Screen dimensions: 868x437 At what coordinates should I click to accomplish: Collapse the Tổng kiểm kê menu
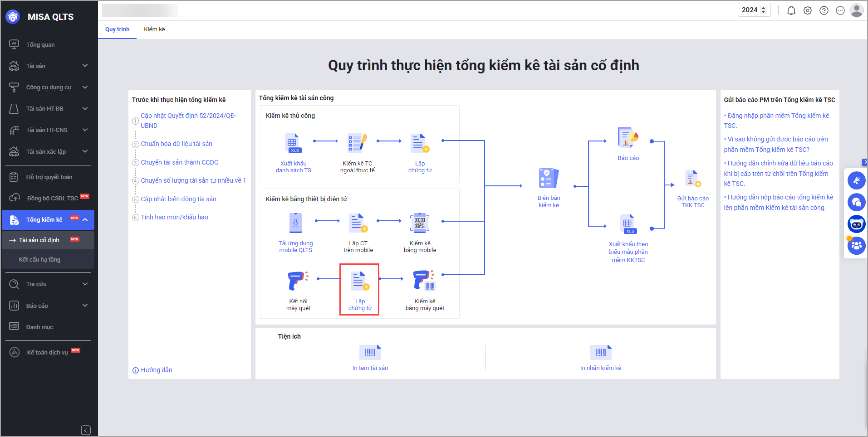(85, 219)
